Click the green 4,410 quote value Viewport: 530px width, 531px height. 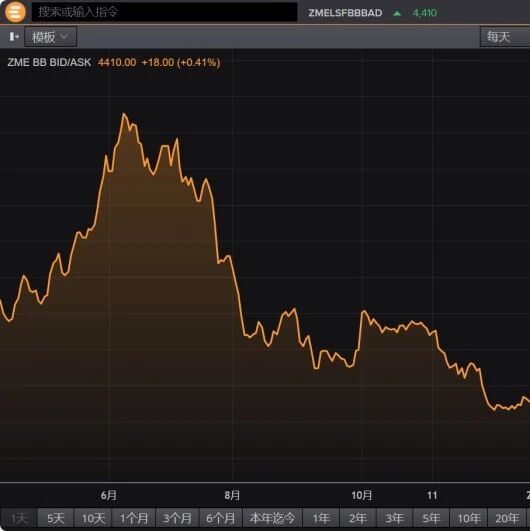pos(425,13)
